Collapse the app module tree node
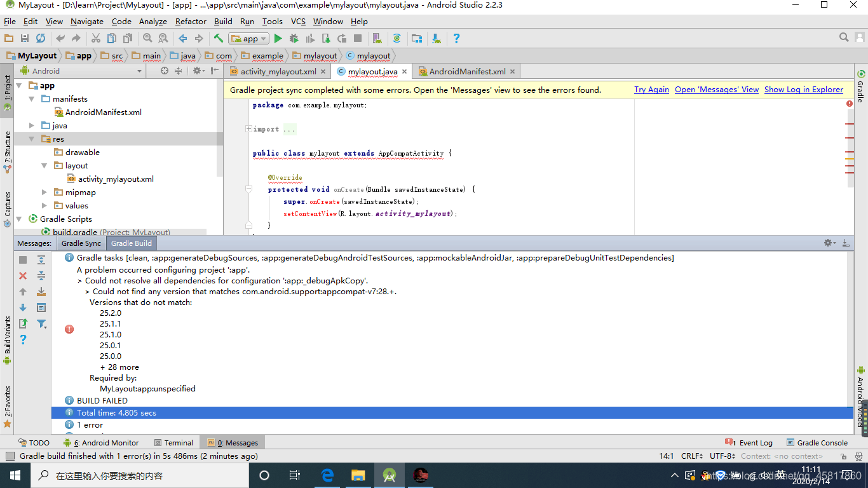Image resolution: width=868 pixels, height=488 pixels. point(19,86)
